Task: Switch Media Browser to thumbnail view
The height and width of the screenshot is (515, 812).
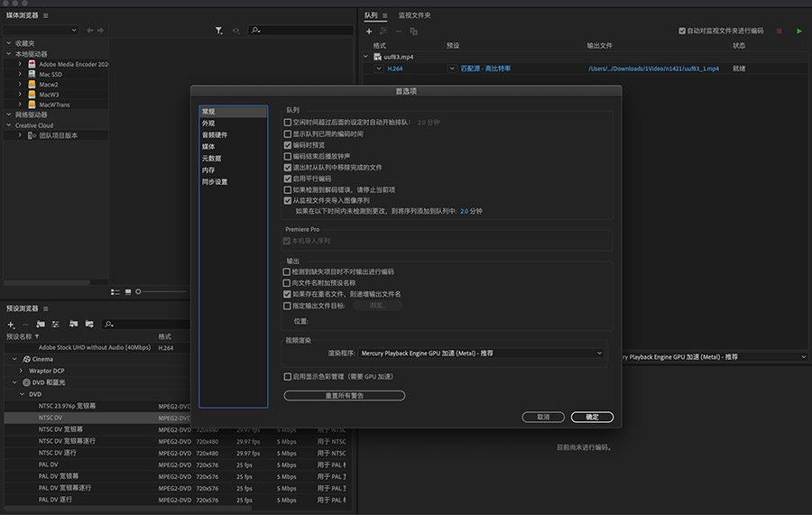Action: 128,292
